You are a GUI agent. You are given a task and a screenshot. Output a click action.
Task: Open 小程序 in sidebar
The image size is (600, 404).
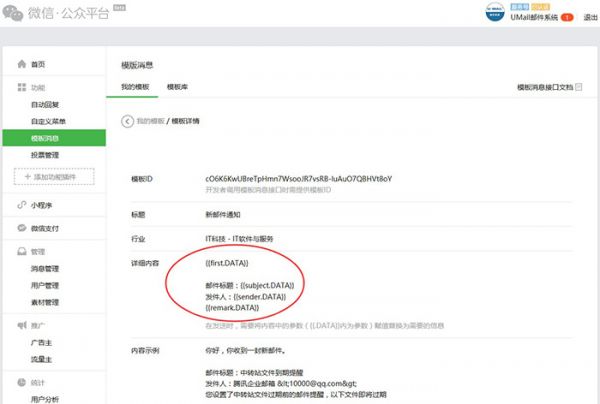coord(41,205)
